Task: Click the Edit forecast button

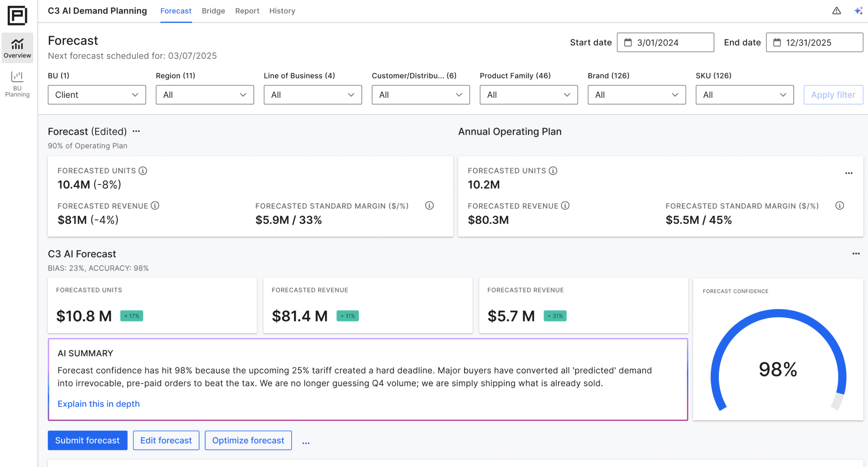Action: coord(166,440)
